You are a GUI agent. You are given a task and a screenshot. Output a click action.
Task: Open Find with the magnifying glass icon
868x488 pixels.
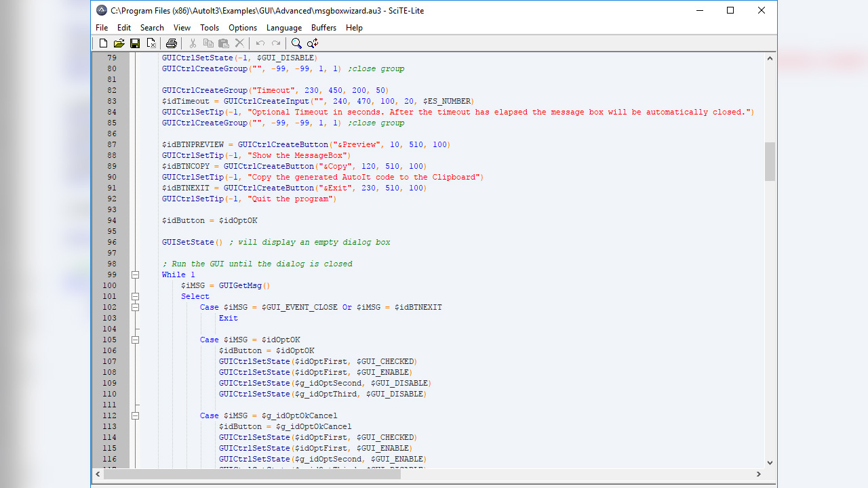(296, 43)
